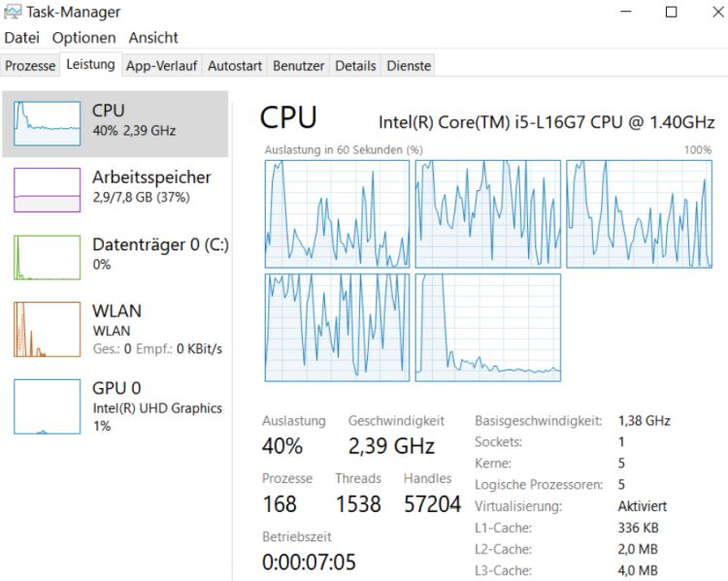Viewport: 728px width, 581px height.
Task: Select the CPU mini graph thumbnail
Action: coord(47,123)
